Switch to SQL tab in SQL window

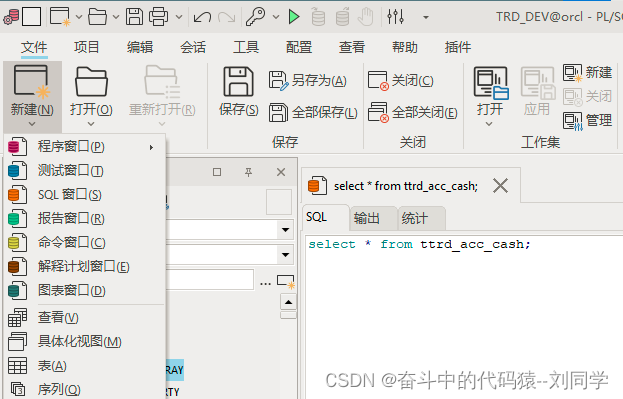pyautogui.click(x=325, y=217)
